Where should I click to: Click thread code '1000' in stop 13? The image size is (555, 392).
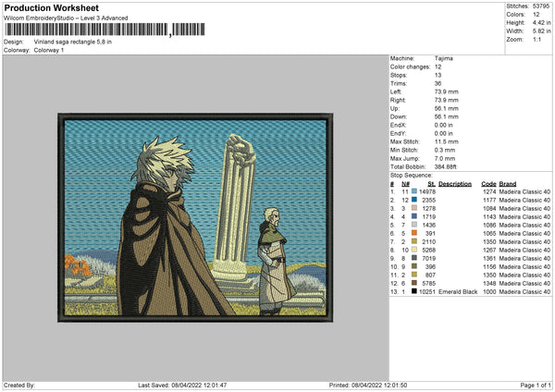(x=489, y=292)
